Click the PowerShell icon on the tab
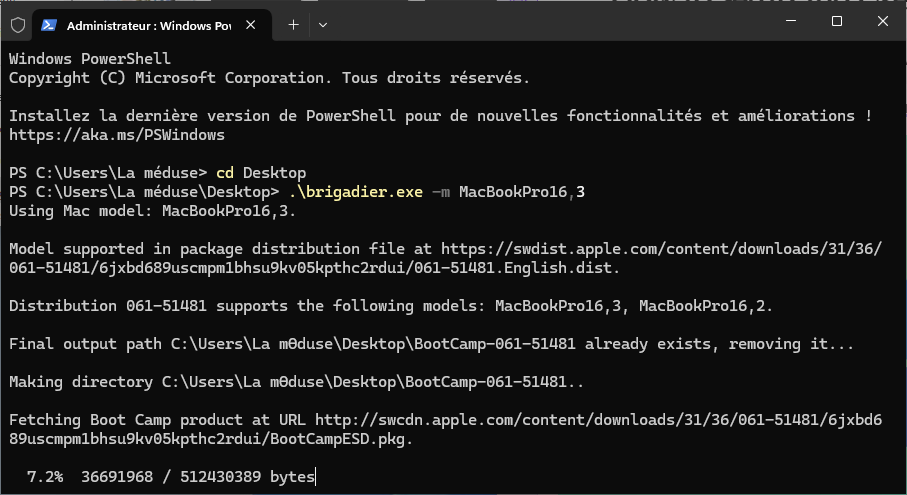The width and height of the screenshot is (907, 495). (x=49, y=25)
